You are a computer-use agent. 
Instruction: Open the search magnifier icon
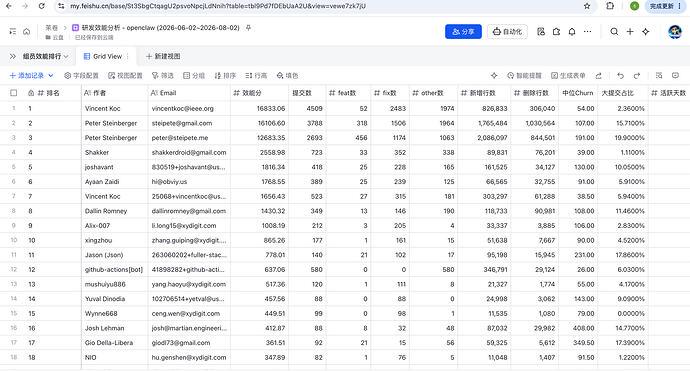614,32
